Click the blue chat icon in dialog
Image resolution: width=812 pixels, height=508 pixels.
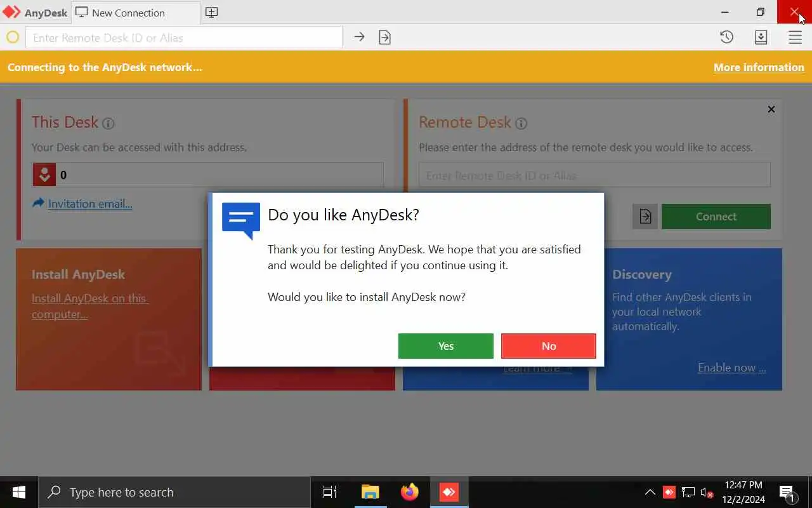click(x=241, y=220)
